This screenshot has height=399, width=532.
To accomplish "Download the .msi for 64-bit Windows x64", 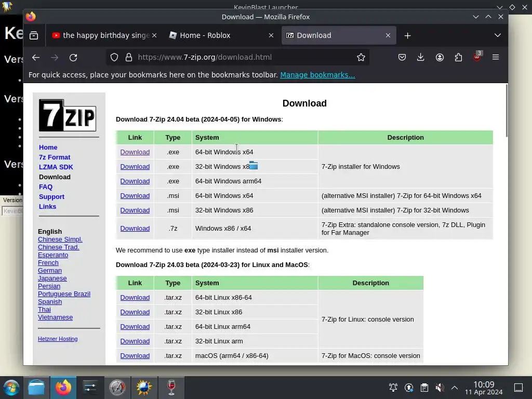I will 135,196.
